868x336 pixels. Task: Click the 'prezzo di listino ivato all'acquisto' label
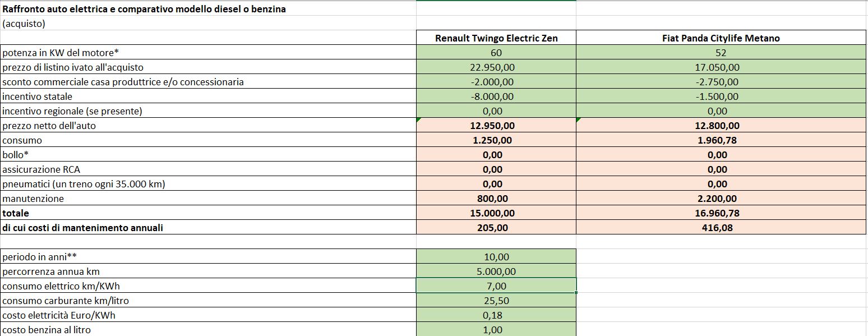[x=208, y=68]
